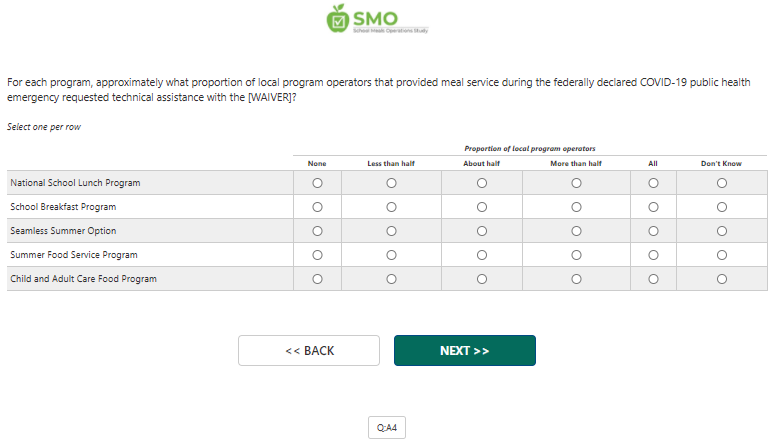779x447 pixels.
Task: Go back with the << BACK button
Action: [309, 351]
